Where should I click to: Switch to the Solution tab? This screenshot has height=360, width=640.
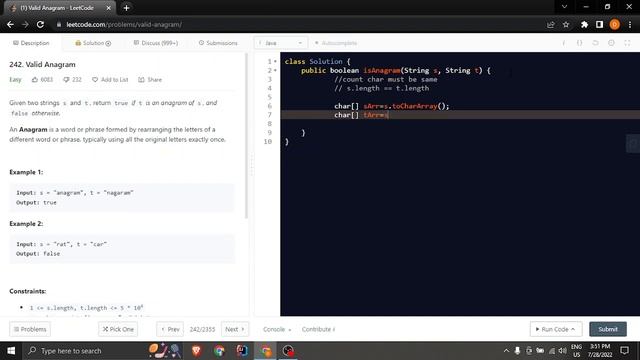(x=93, y=43)
